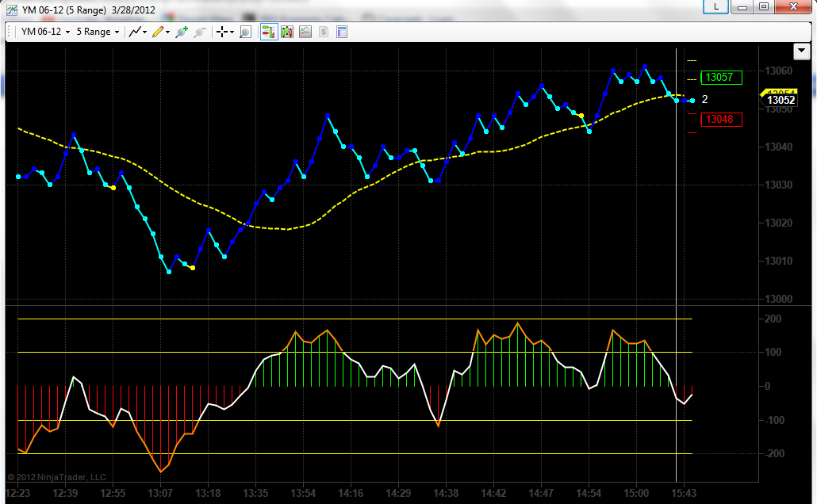Click the grayed-out strategies dollar icon
The width and height of the screenshot is (817, 504).
click(324, 32)
